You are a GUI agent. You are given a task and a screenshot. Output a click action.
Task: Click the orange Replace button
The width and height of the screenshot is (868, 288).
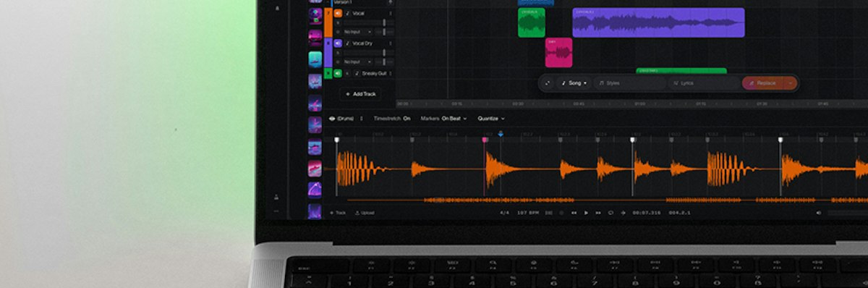pos(763,83)
